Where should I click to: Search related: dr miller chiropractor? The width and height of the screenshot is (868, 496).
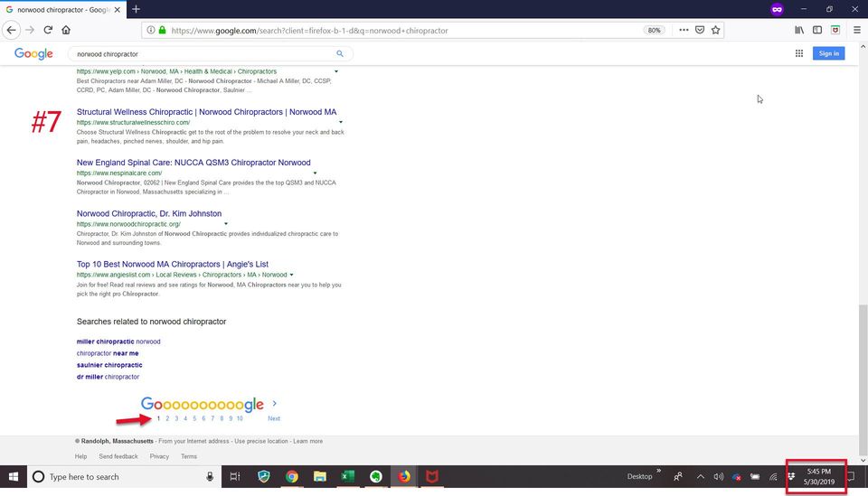pos(108,377)
